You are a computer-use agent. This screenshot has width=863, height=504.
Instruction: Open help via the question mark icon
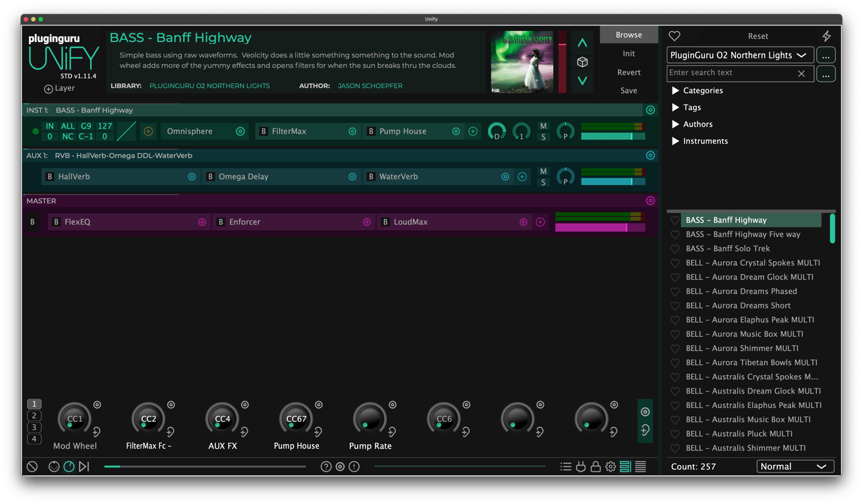326,467
